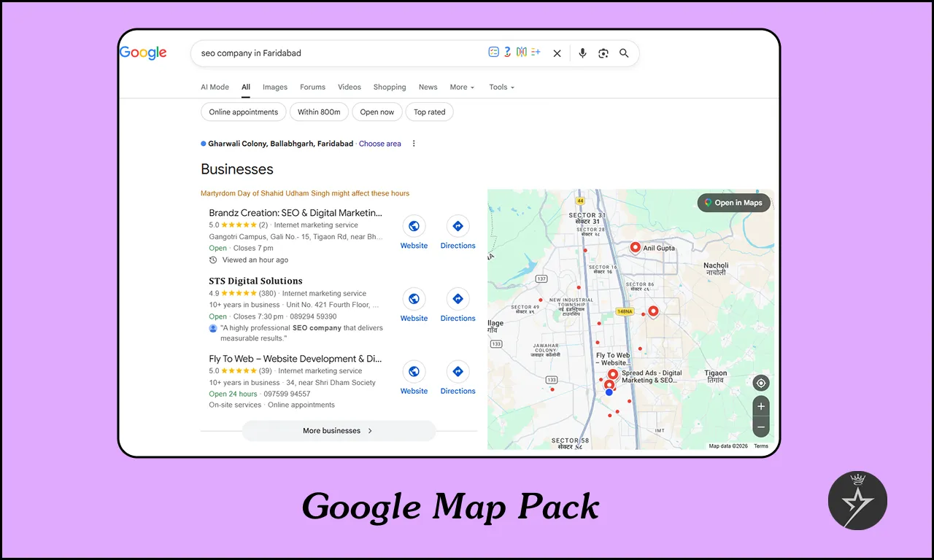The height and width of the screenshot is (560, 934).
Task: Click the (380) reviews count for STS Digital
Action: [267, 294]
